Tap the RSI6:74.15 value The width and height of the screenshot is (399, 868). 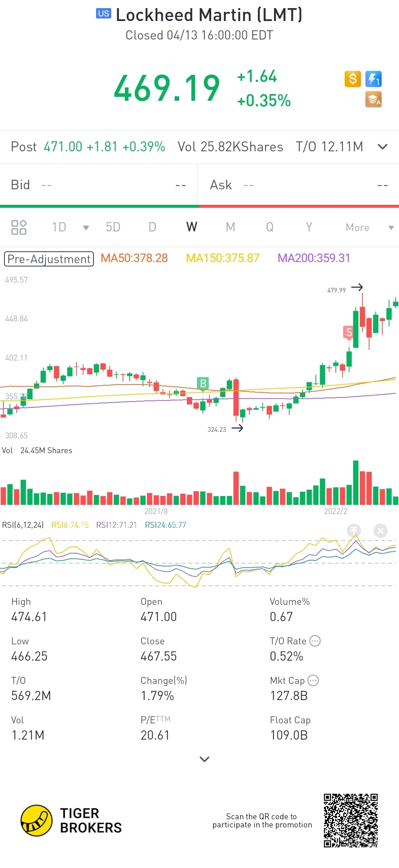70,525
